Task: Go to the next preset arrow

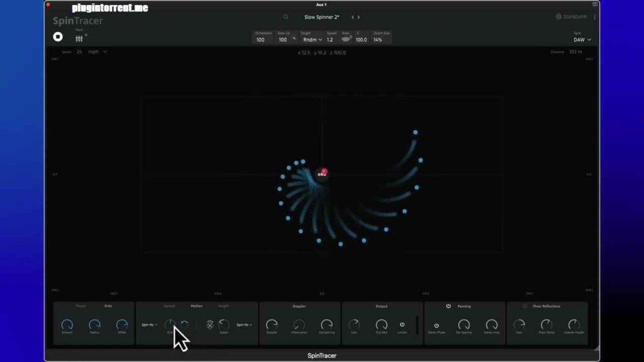Action: coord(358,17)
